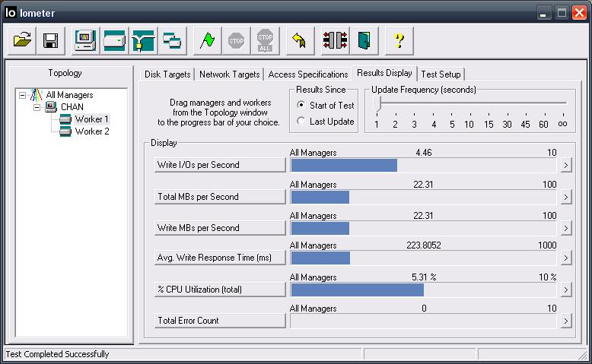This screenshot has width=592, height=364.
Task: Select Worker 1 label in Topology
Action: pyautogui.click(x=92, y=119)
